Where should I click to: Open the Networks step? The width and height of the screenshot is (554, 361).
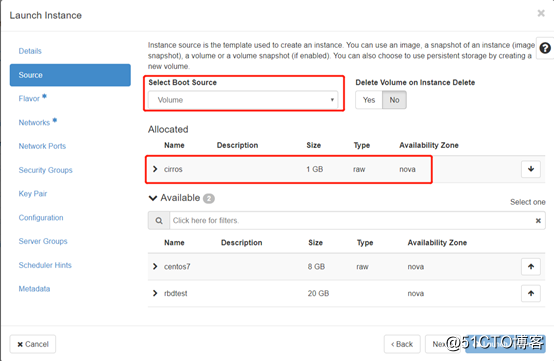[34, 123]
